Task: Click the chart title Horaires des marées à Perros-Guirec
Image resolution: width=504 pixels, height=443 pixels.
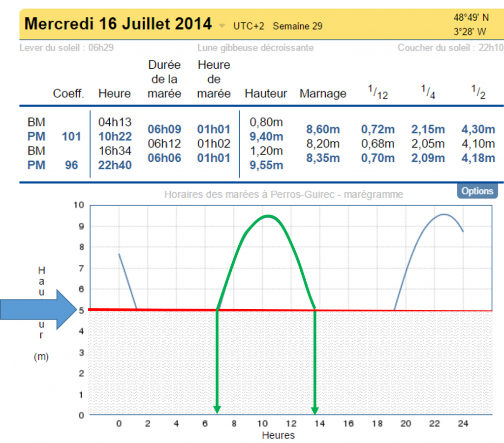Action: coord(283,194)
